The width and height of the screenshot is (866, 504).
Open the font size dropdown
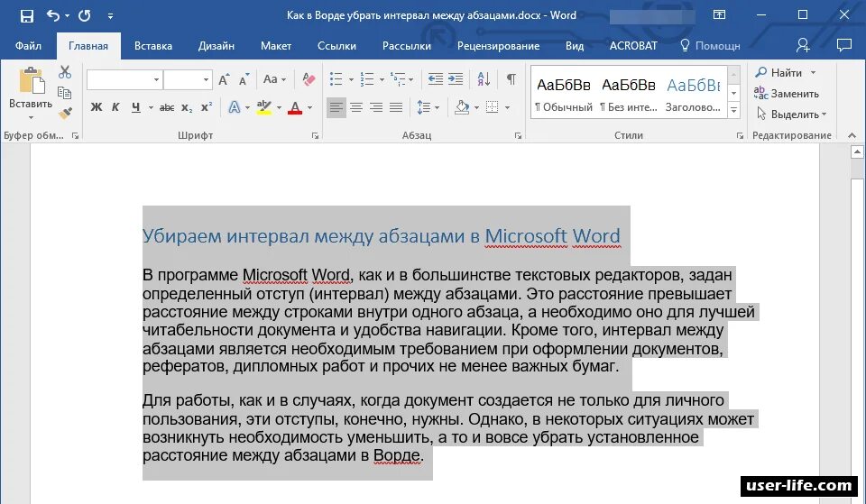pyautogui.click(x=206, y=80)
